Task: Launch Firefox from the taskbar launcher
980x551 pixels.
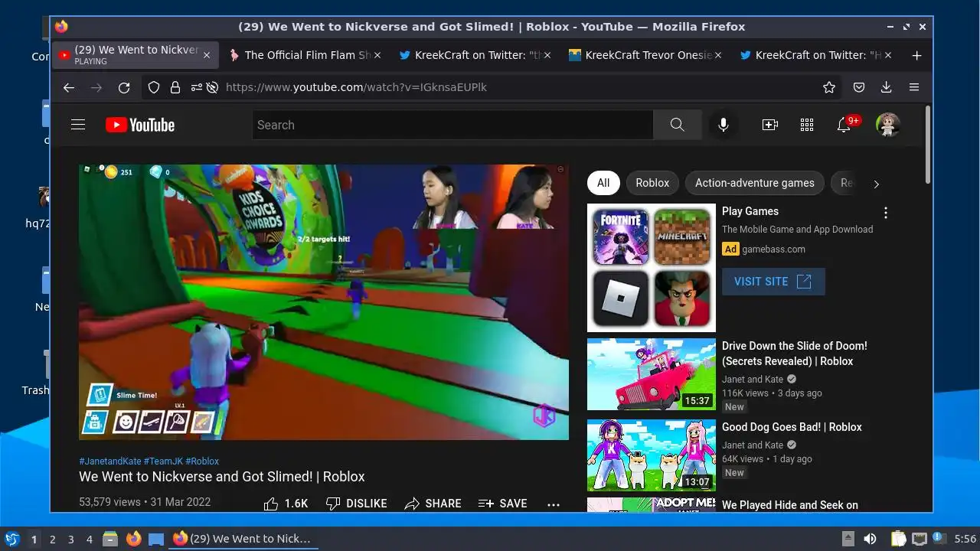Action: [x=134, y=539]
